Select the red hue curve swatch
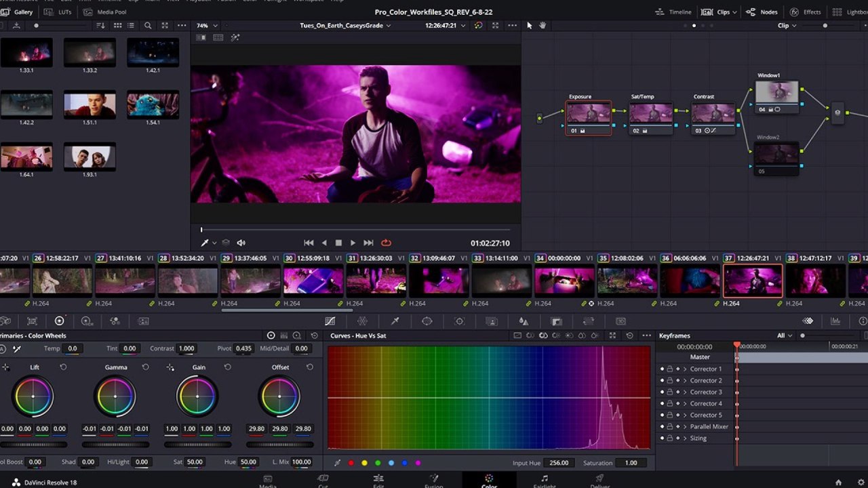 [x=351, y=463]
